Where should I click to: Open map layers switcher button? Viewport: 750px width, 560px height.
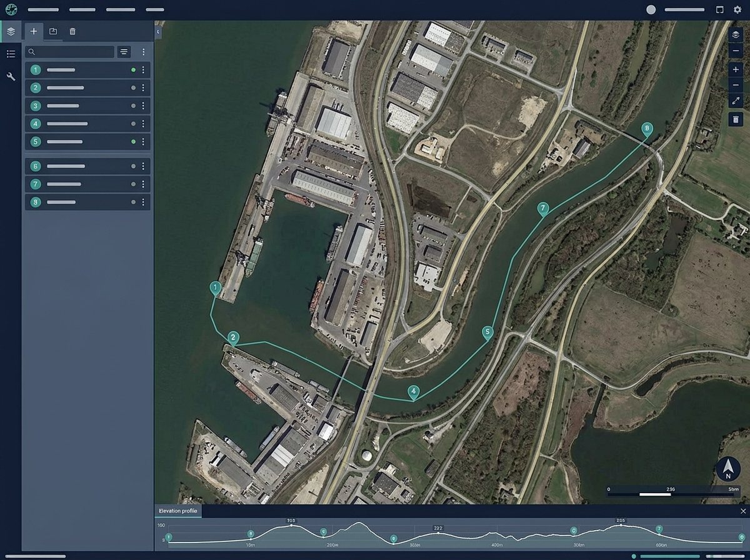736,35
